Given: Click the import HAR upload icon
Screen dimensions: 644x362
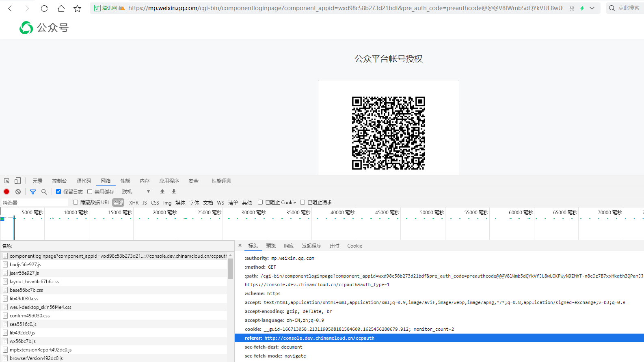Looking at the screenshot, I should click(162, 192).
